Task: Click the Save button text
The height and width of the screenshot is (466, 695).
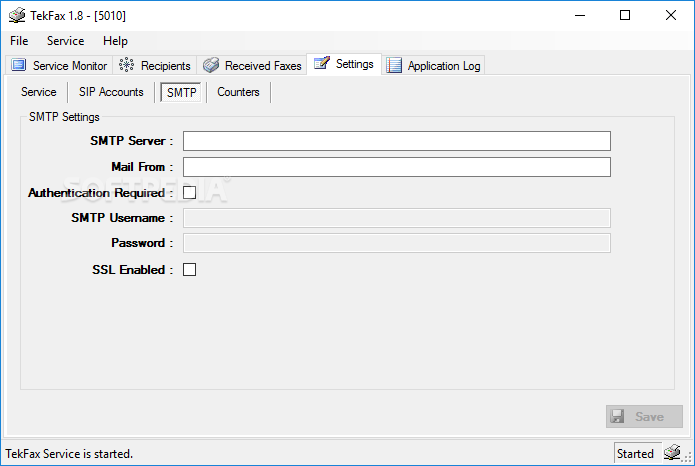Action: [649, 416]
